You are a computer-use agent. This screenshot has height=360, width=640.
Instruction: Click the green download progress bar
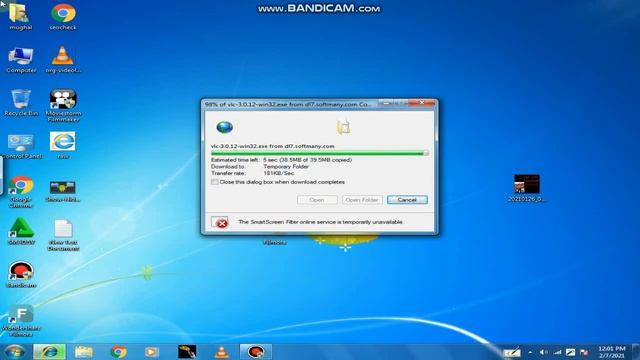[x=320, y=153]
